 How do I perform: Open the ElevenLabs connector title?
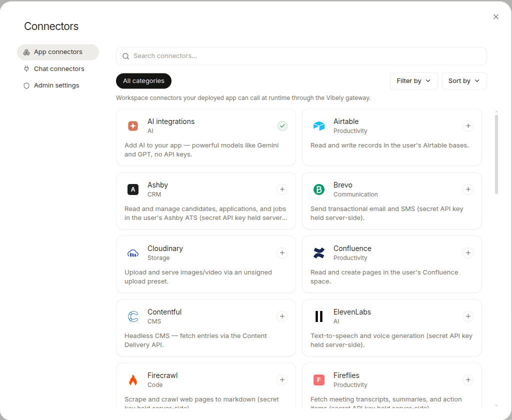coord(352,312)
